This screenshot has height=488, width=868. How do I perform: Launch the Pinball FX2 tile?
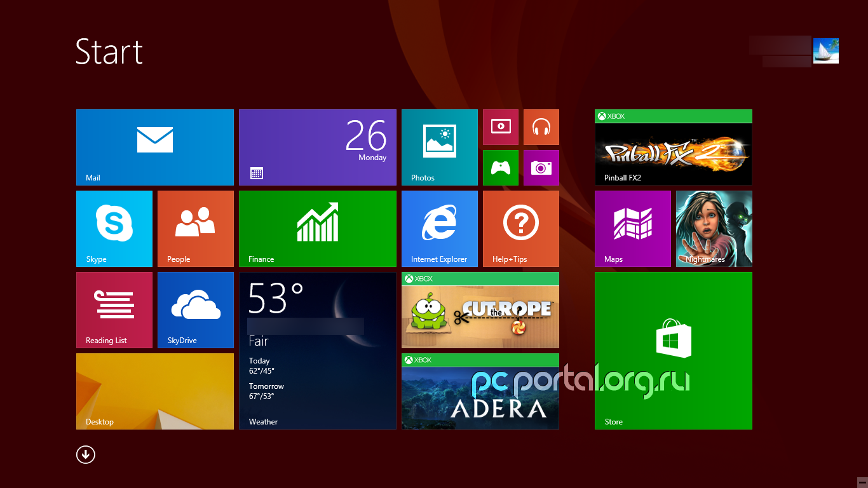tap(674, 147)
